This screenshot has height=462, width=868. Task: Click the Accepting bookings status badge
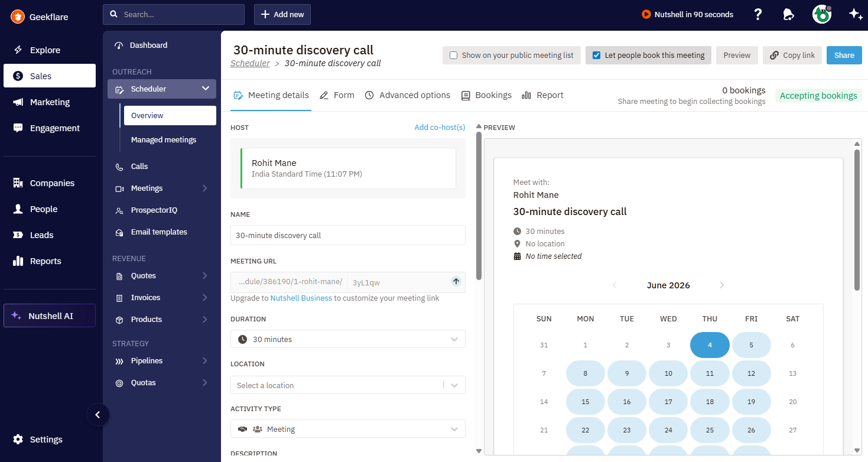818,96
